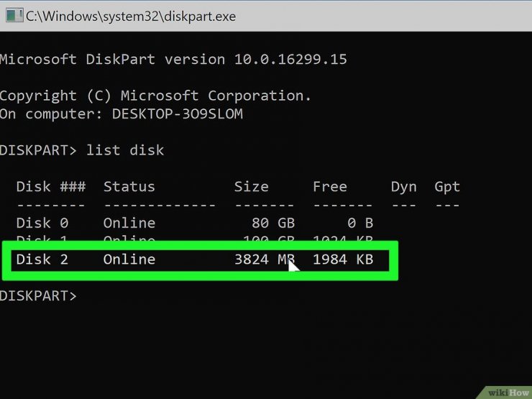Click the 'Disk 0' row label
Screen dimensions: 532x399
(x=42, y=223)
